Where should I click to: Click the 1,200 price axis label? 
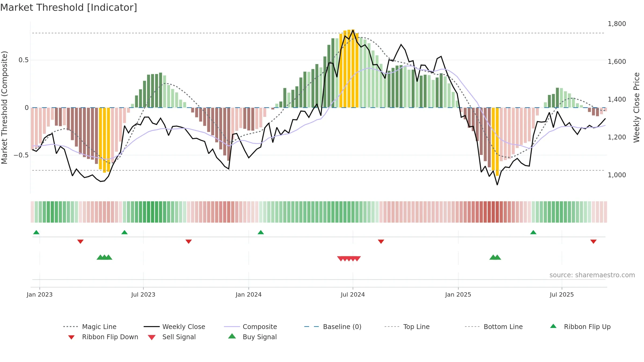point(617,137)
